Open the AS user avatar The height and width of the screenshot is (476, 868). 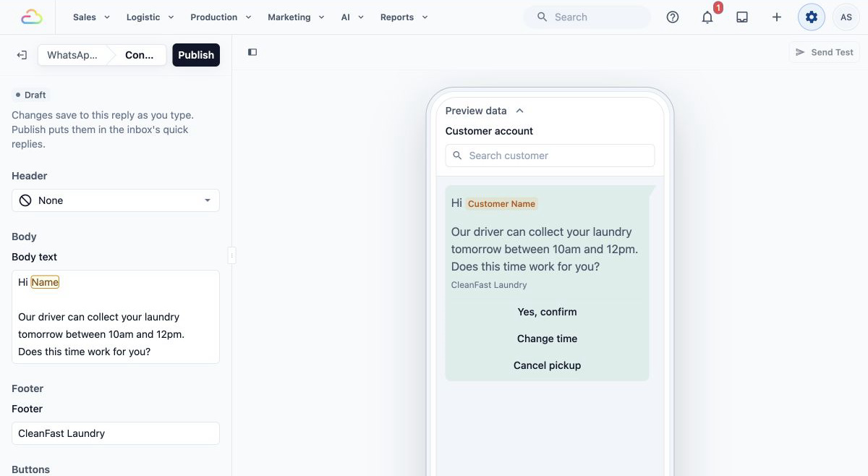click(x=846, y=17)
